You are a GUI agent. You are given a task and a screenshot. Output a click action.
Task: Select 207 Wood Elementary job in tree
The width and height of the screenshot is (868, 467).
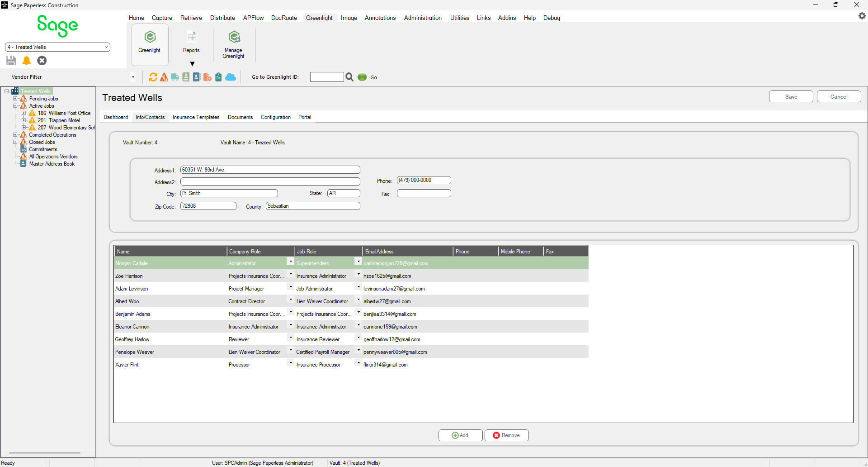pos(66,128)
